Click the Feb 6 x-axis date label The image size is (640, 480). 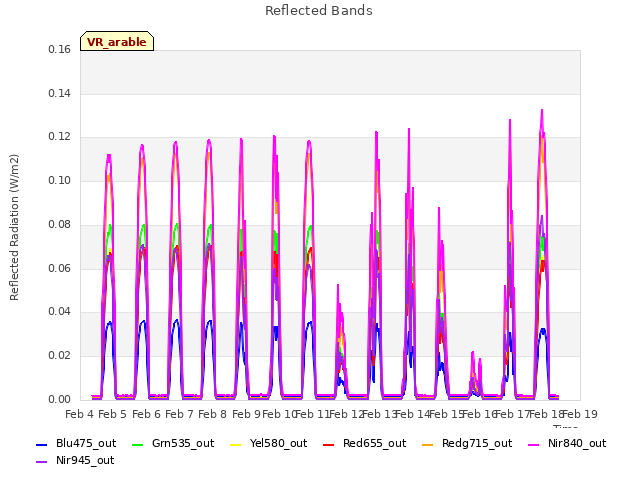(x=146, y=415)
